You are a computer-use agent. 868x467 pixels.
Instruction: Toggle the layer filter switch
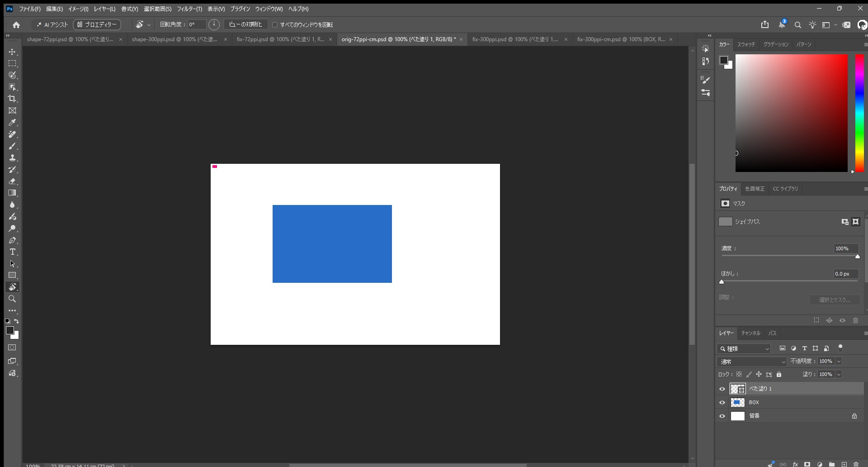[x=840, y=348]
